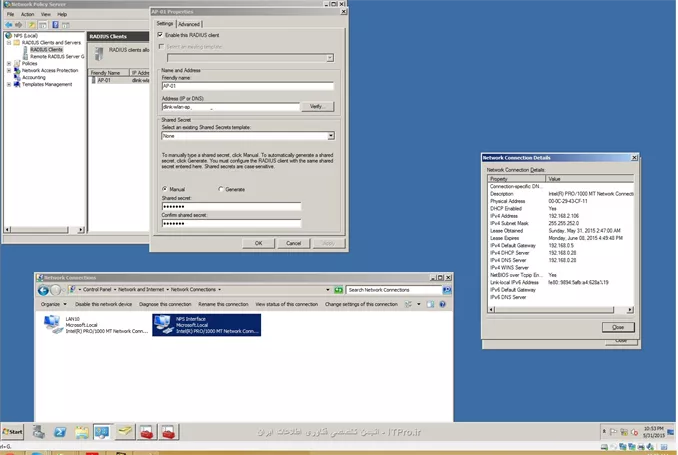Click Diagnose this connection
This screenshot has width=678, height=455.
[165, 304]
